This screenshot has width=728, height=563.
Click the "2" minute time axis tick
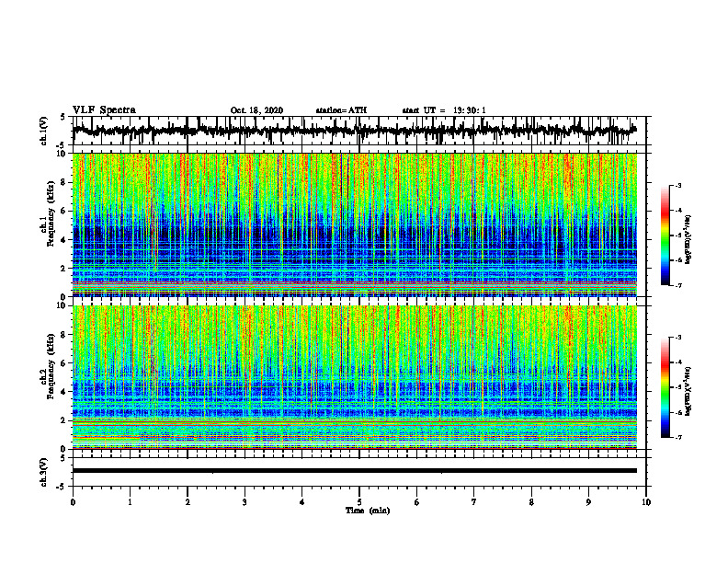point(188,502)
